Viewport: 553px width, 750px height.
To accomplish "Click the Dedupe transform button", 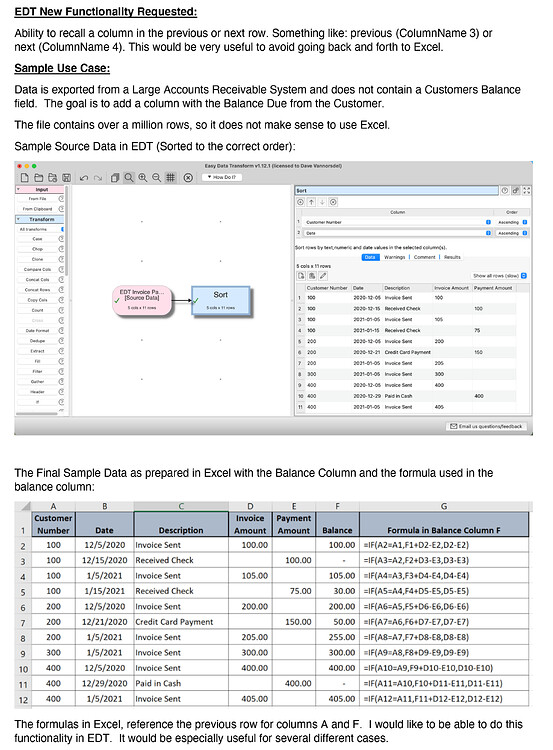I will pos(37,341).
